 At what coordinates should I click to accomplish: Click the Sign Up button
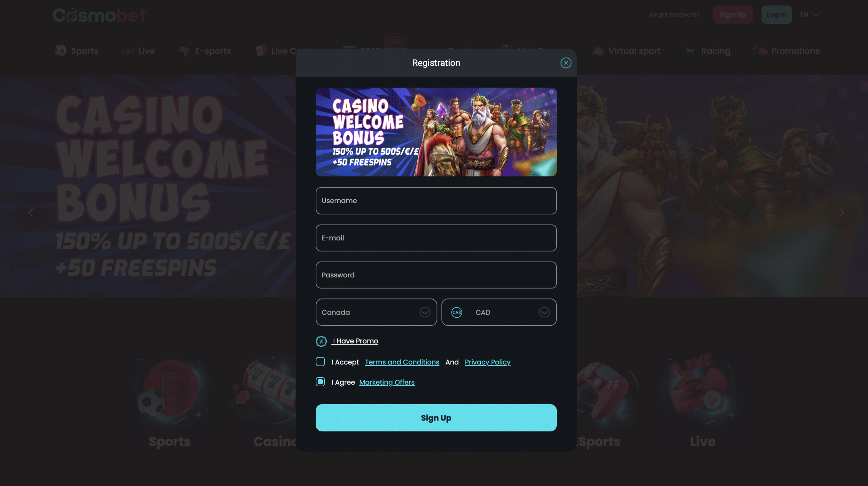[436, 417]
